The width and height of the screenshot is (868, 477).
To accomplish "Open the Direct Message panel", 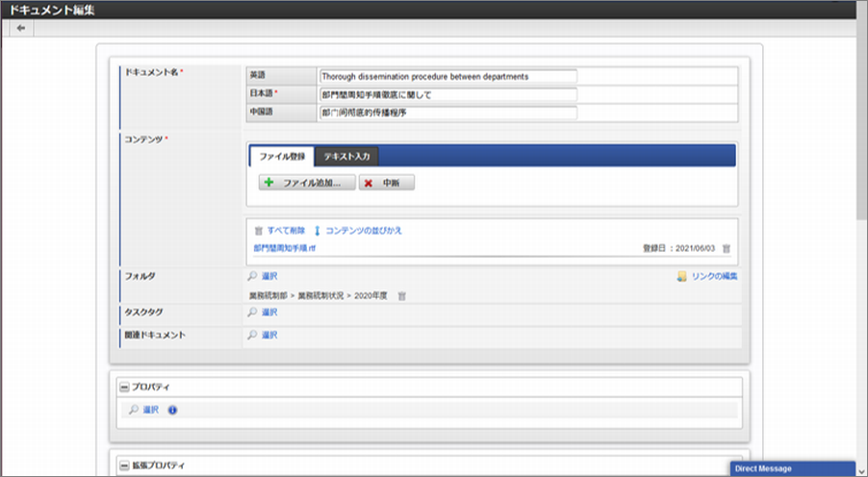I will coord(791,468).
